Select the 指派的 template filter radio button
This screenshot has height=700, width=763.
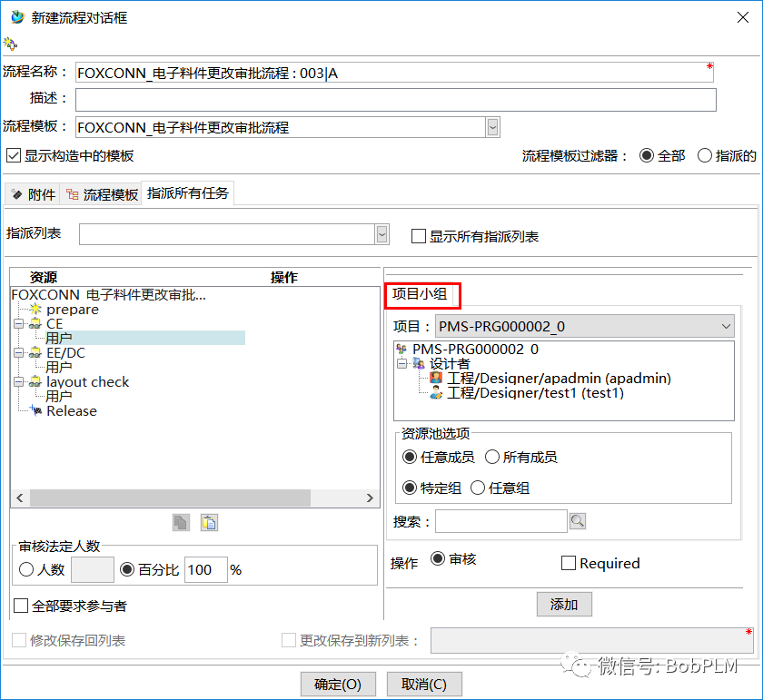[x=705, y=155]
